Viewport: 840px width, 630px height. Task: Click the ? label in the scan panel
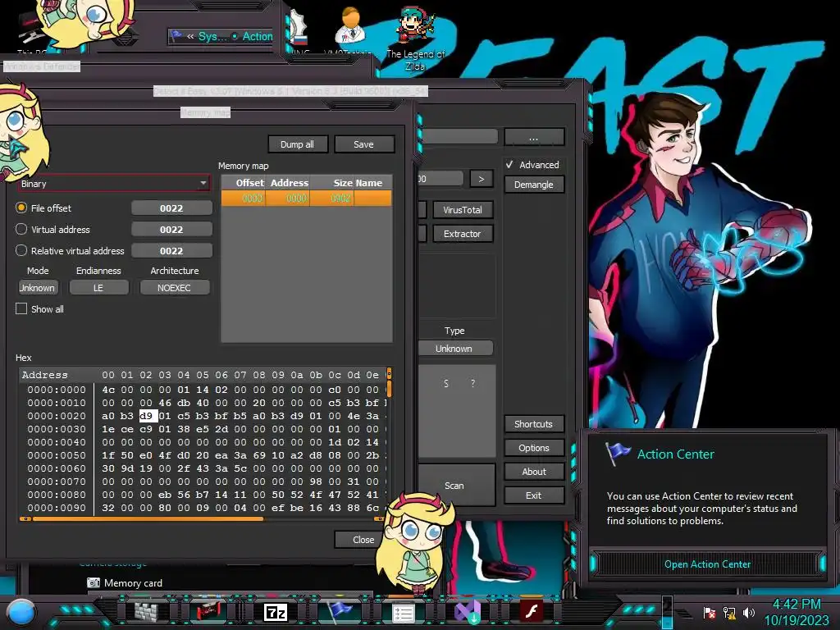tap(472, 384)
